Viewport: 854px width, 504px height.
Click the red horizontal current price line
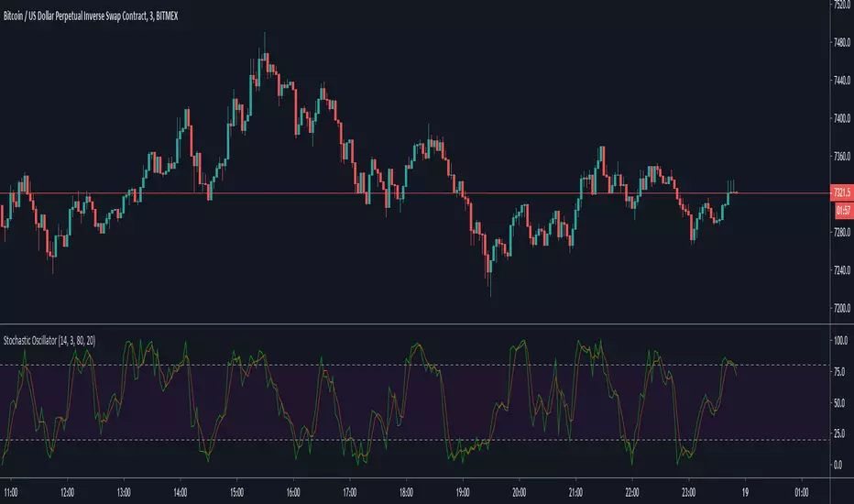point(414,192)
